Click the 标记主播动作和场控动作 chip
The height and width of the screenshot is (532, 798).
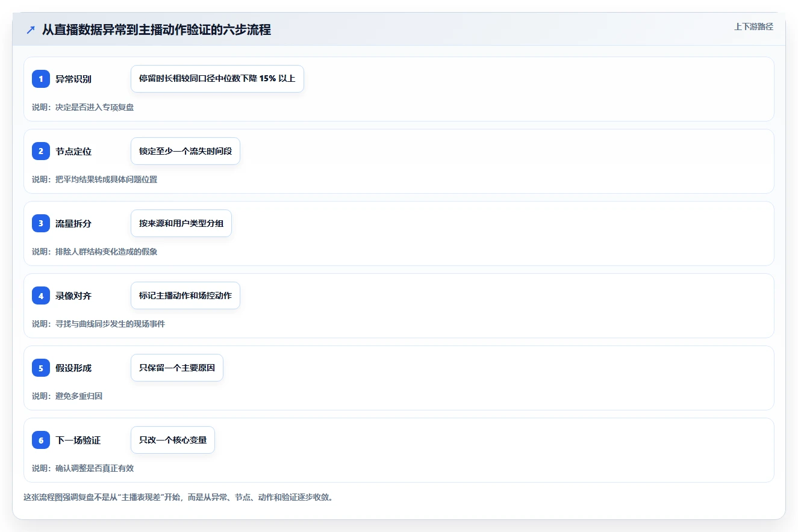[185, 295]
